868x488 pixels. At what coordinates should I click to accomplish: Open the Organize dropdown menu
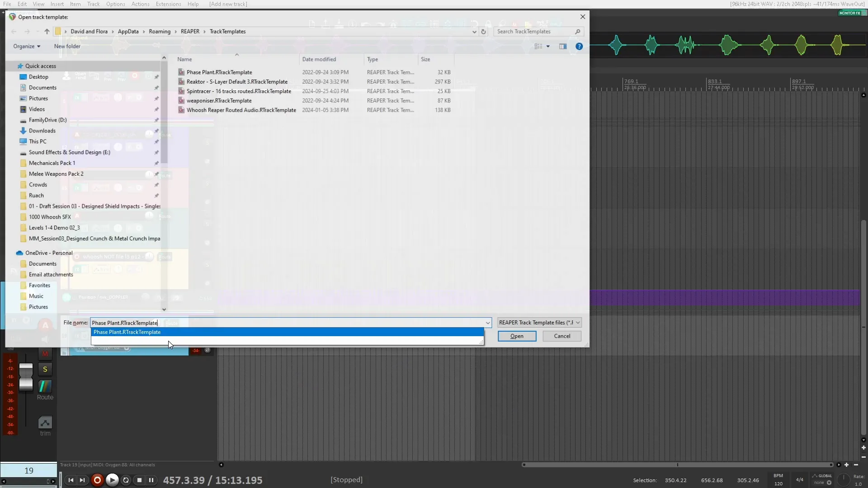(x=27, y=46)
